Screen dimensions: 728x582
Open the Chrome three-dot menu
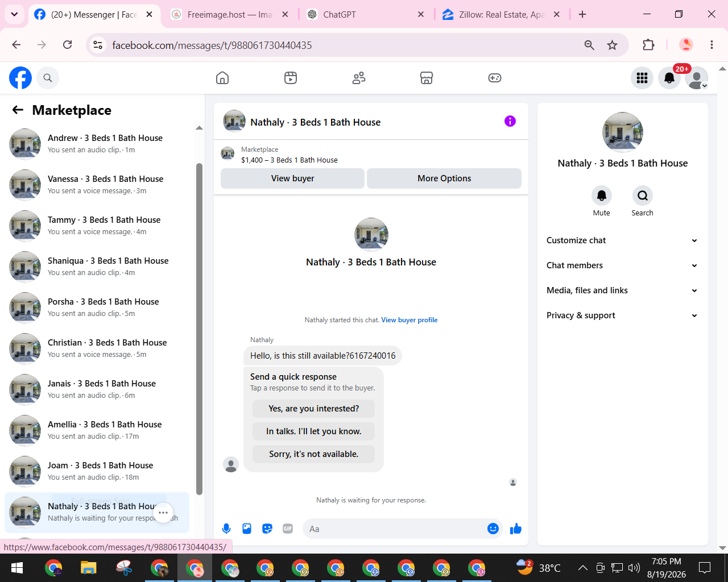(x=712, y=45)
